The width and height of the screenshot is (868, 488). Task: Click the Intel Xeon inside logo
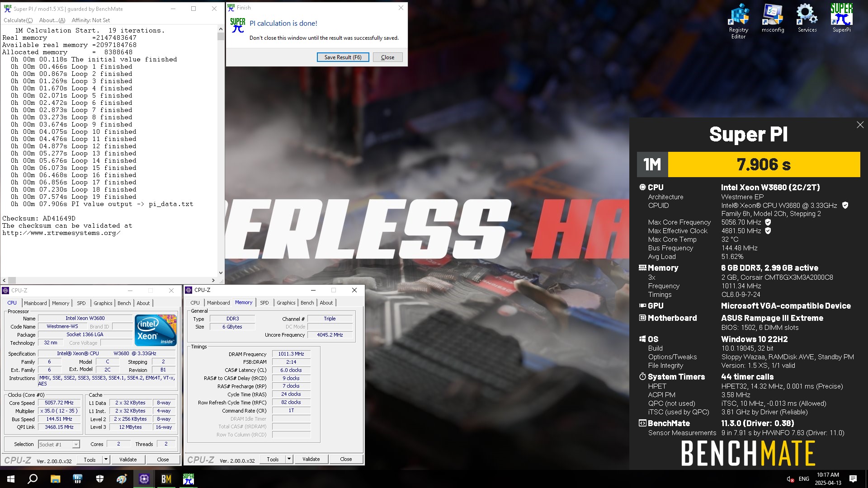(x=156, y=330)
